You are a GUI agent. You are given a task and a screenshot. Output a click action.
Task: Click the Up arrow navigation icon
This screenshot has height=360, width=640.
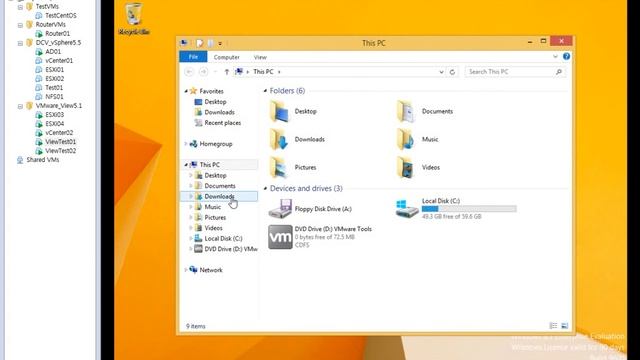click(x=227, y=72)
